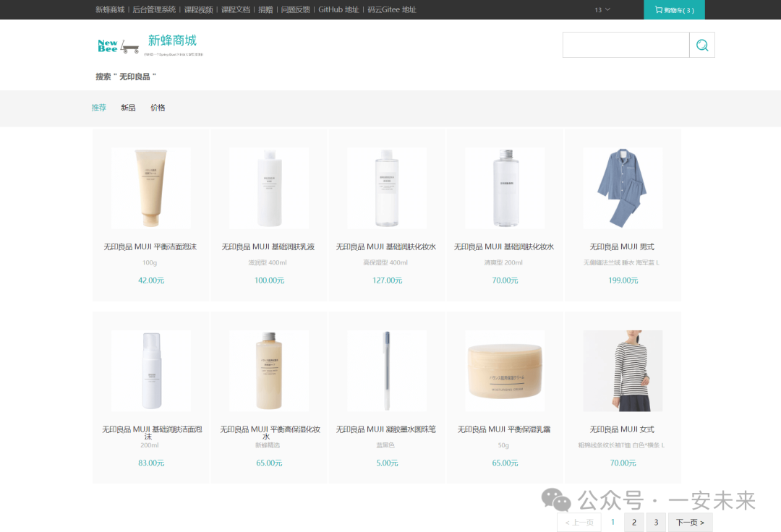781x532 pixels.
Task: Click the 新蜂精选 description text
Action: [x=268, y=445]
